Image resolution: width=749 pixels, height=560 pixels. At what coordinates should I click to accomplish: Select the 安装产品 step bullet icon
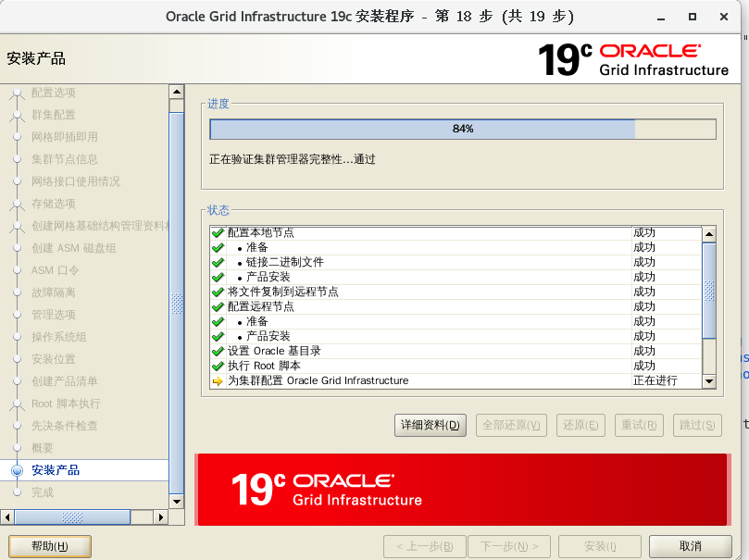click(18, 470)
